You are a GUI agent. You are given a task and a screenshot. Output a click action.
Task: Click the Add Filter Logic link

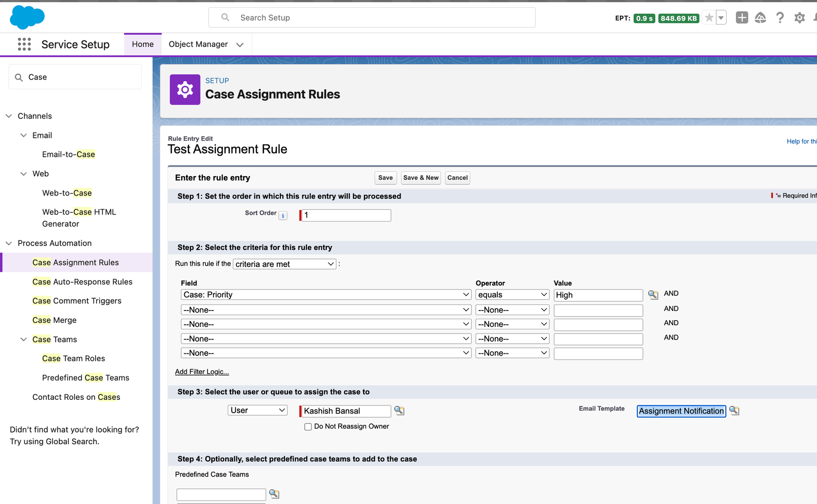[202, 372]
